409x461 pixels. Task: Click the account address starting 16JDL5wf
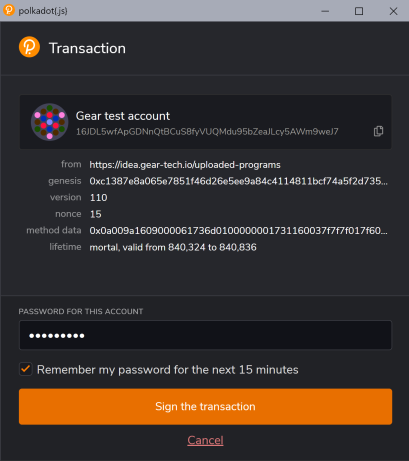(207, 132)
